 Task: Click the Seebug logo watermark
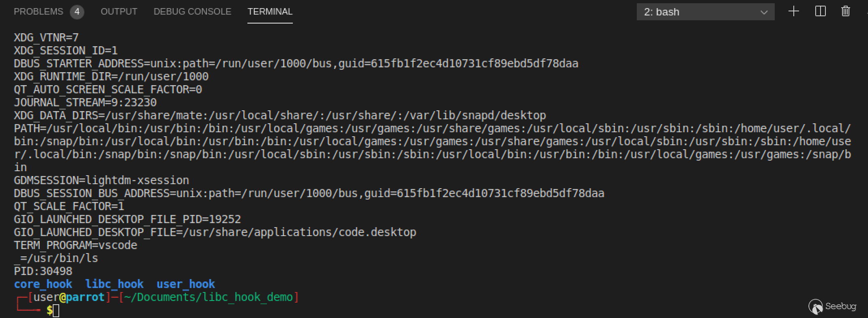coord(832,306)
